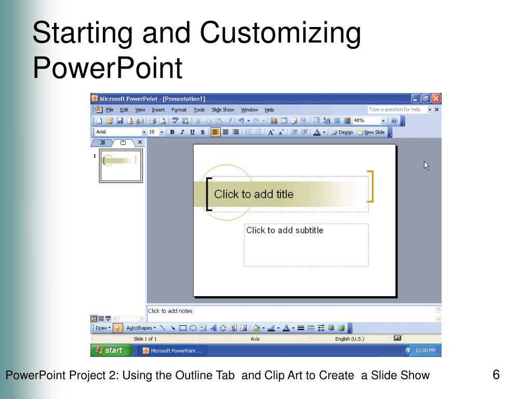Insert Clip Art from the Draw toolbar
The image size is (532, 399).
[x=233, y=328]
